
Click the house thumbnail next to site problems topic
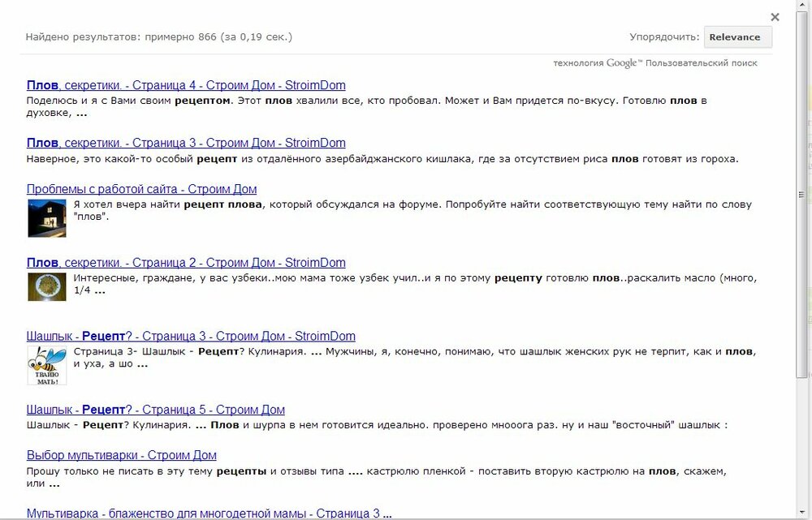point(46,217)
